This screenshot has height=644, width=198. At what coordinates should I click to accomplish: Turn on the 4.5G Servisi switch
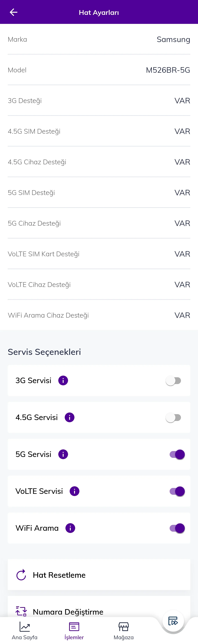pyautogui.click(x=174, y=417)
